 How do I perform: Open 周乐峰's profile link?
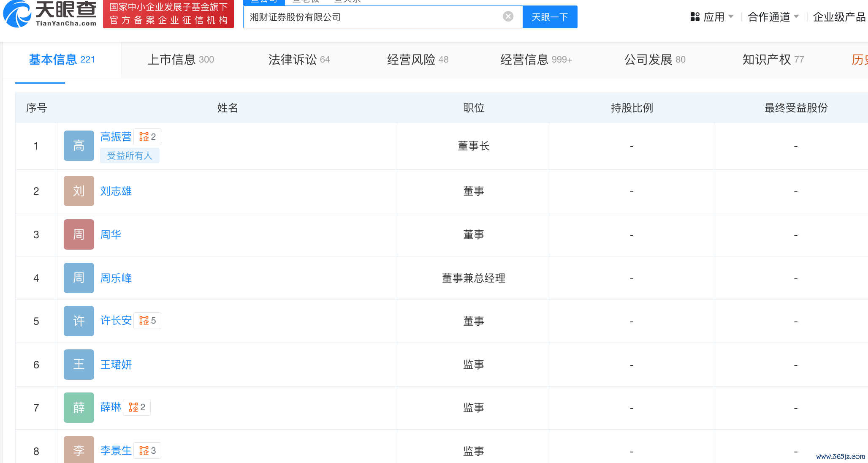click(116, 278)
